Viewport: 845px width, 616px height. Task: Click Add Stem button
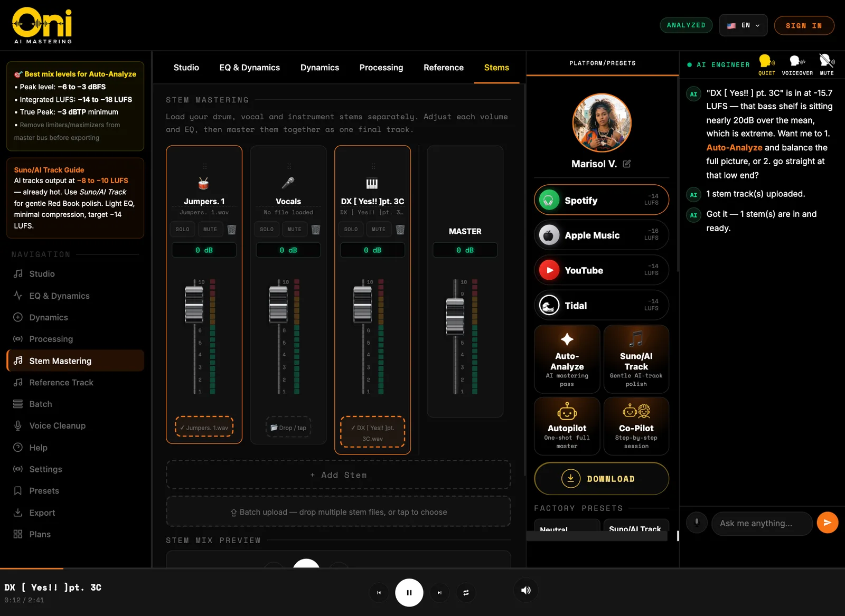(339, 475)
